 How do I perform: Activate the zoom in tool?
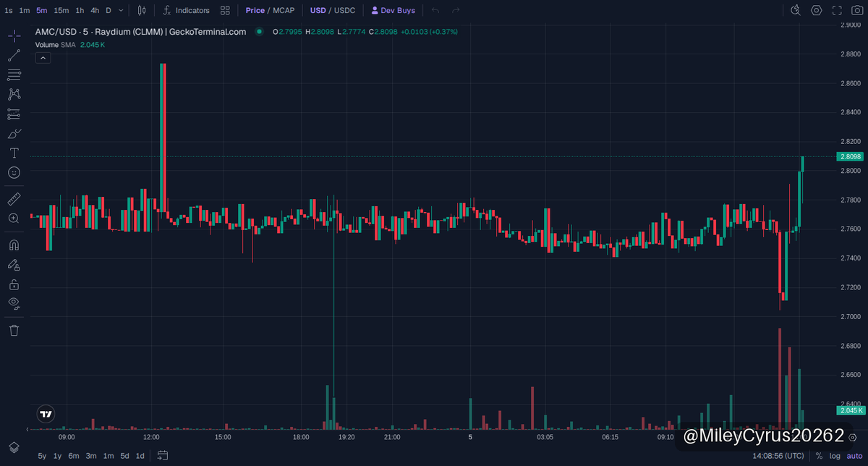coord(14,218)
